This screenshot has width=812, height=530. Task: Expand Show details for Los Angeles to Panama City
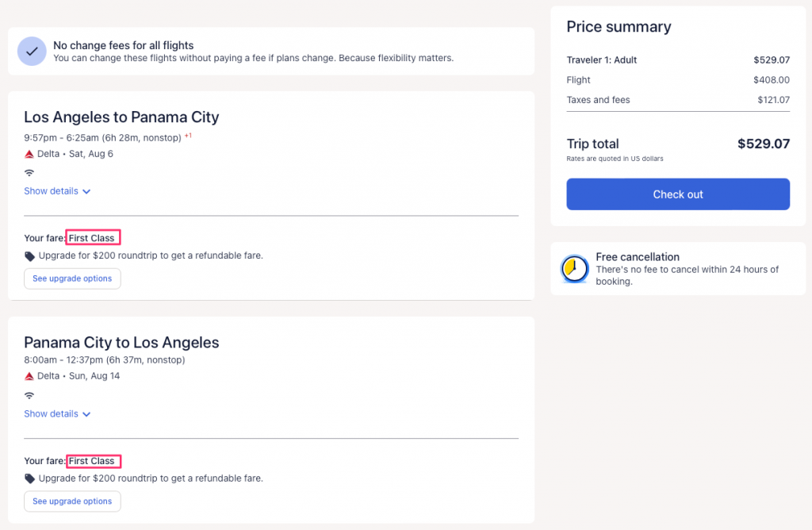pos(57,191)
